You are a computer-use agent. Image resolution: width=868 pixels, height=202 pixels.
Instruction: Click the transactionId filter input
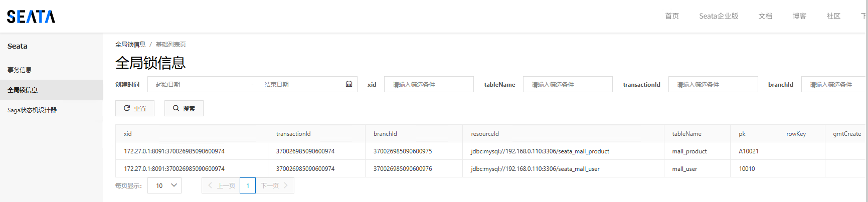tap(713, 85)
